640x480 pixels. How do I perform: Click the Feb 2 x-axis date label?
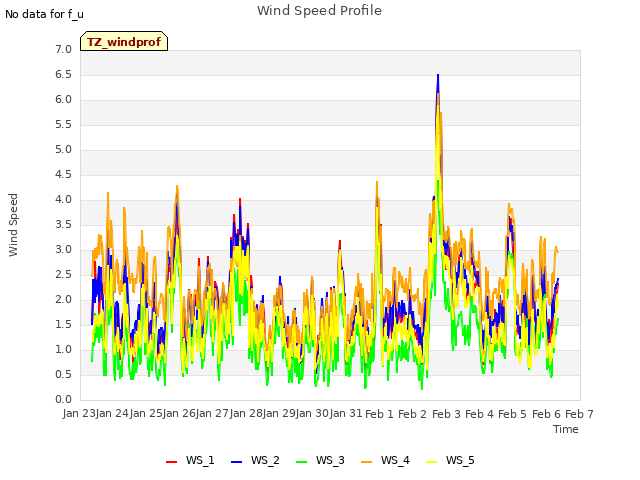coord(413,414)
